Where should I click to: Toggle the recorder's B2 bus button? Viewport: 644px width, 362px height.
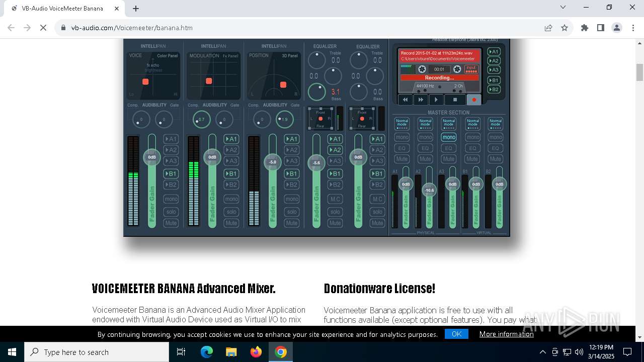(x=494, y=89)
